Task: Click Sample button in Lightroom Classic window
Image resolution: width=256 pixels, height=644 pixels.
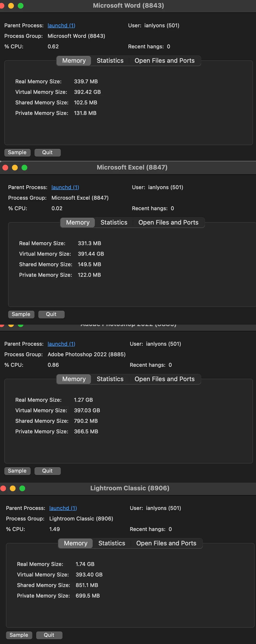Action: click(19, 635)
